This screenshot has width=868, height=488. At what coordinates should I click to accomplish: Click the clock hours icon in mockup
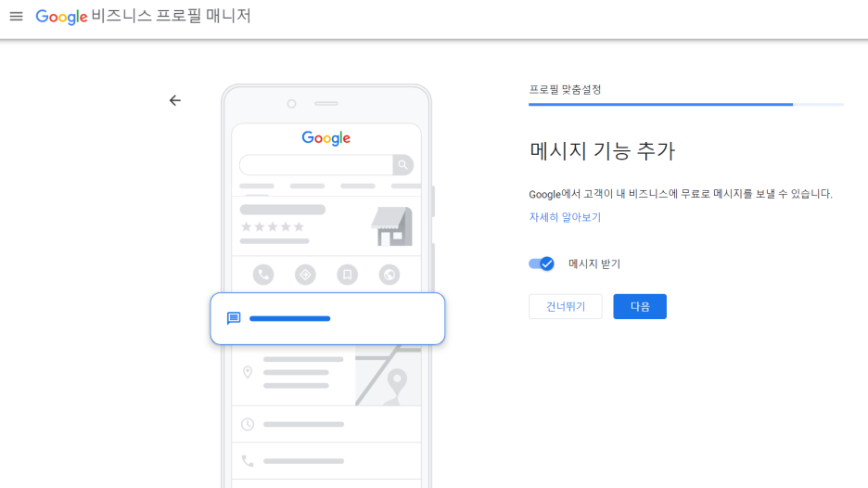248,424
